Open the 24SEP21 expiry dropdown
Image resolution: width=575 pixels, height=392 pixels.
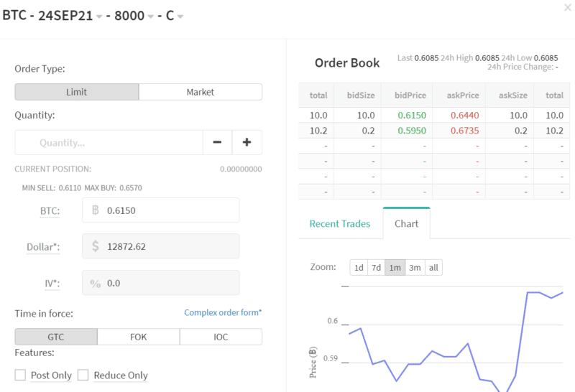point(99,17)
